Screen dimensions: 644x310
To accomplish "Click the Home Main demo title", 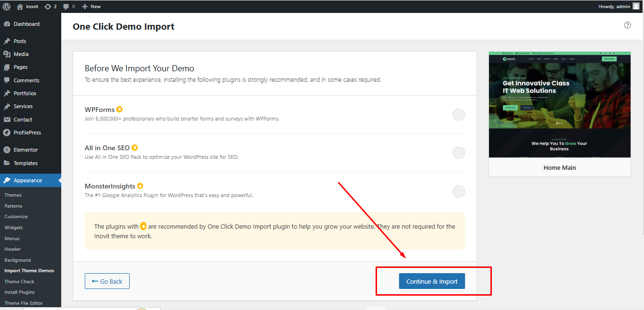I will click(560, 168).
